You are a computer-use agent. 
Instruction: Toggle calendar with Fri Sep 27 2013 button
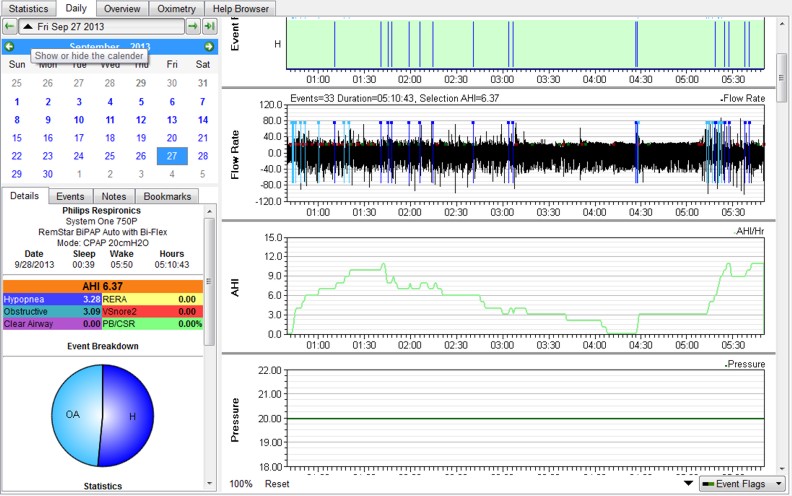click(x=100, y=26)
